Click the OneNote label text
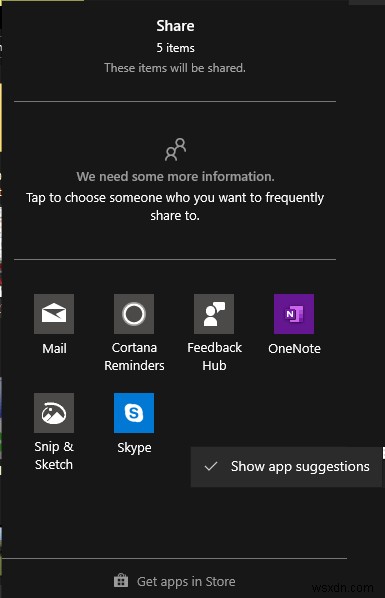Image resolution: width=385 pixels, height=598 pixels. [294, 348]
